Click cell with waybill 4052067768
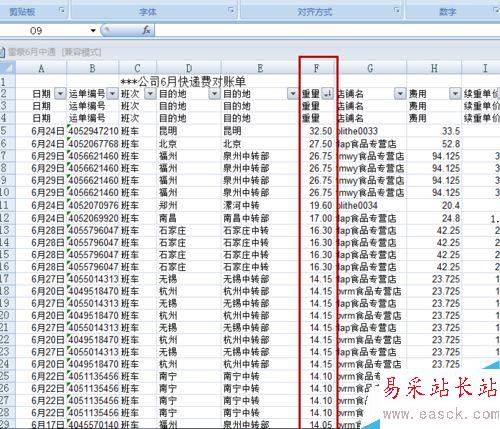Image resolution: width=500 pixels, height=429 pixels. point(93,144)
